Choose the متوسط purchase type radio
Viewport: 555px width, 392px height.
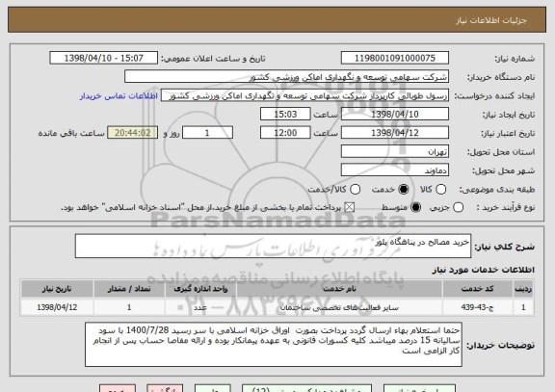[x=415, y=208]
